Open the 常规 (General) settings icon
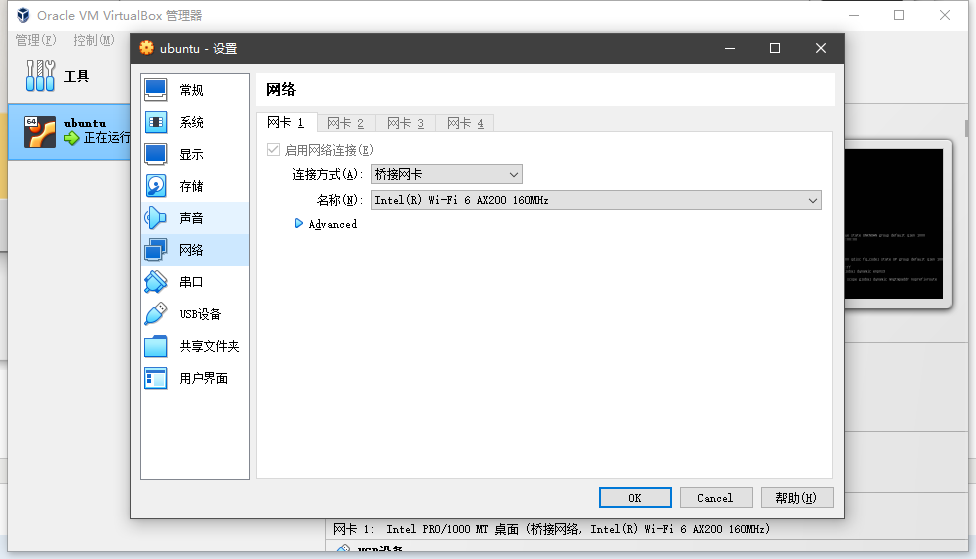Screen dimensions: 976x559 coord(156,90)
